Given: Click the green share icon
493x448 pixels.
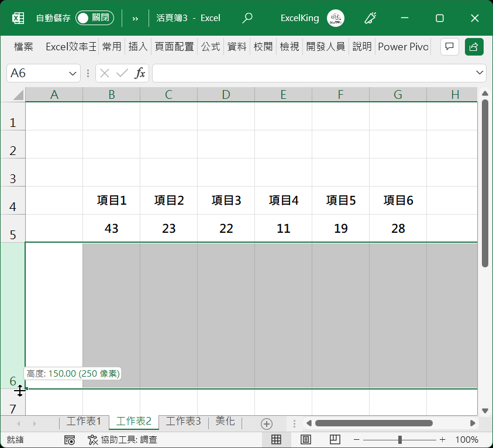Looking at the screenshot, I should 474,47.
